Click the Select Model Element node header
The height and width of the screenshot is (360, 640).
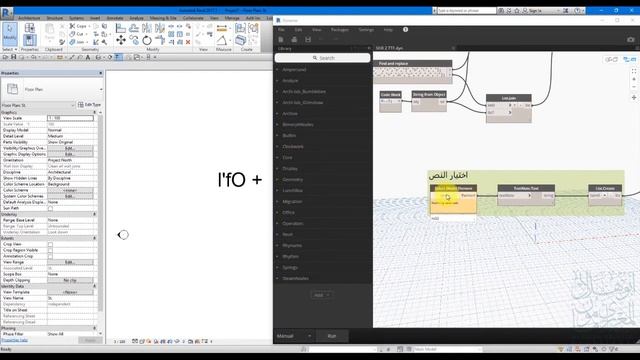453,188
